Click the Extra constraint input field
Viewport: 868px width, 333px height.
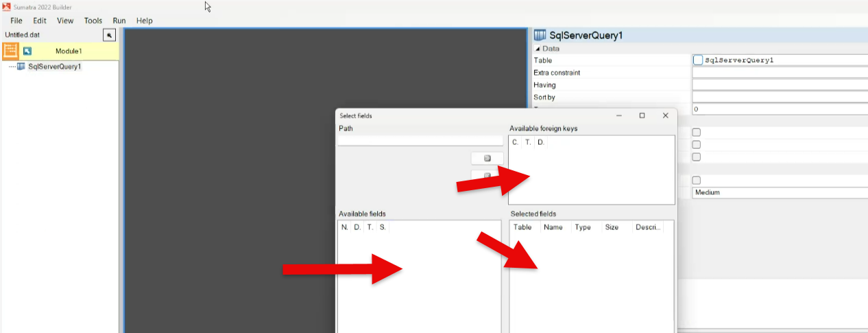pos(780,73)
